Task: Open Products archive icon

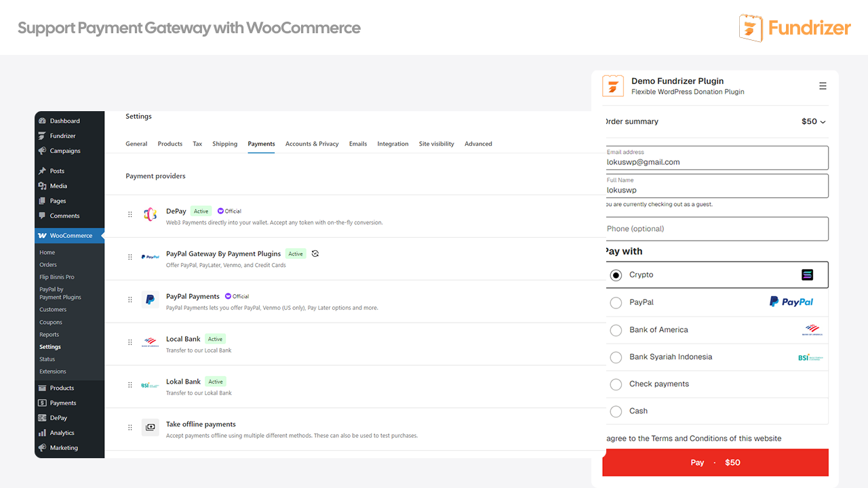Action: 43,388
